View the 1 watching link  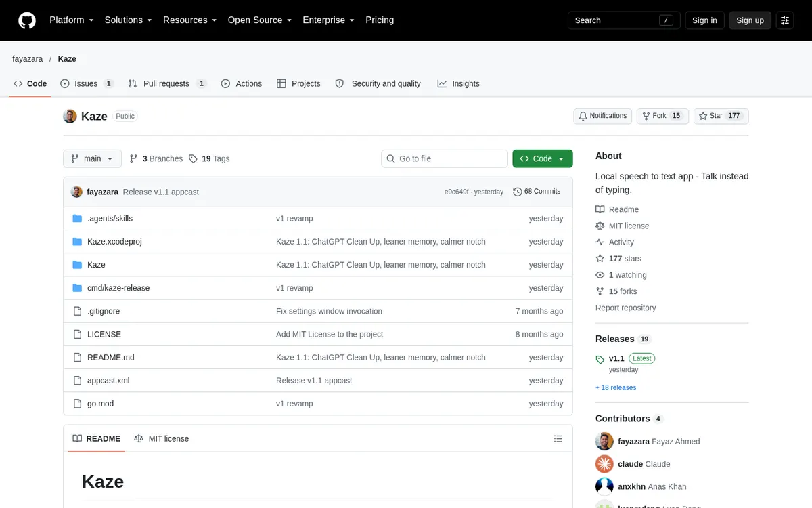point(621,275)
